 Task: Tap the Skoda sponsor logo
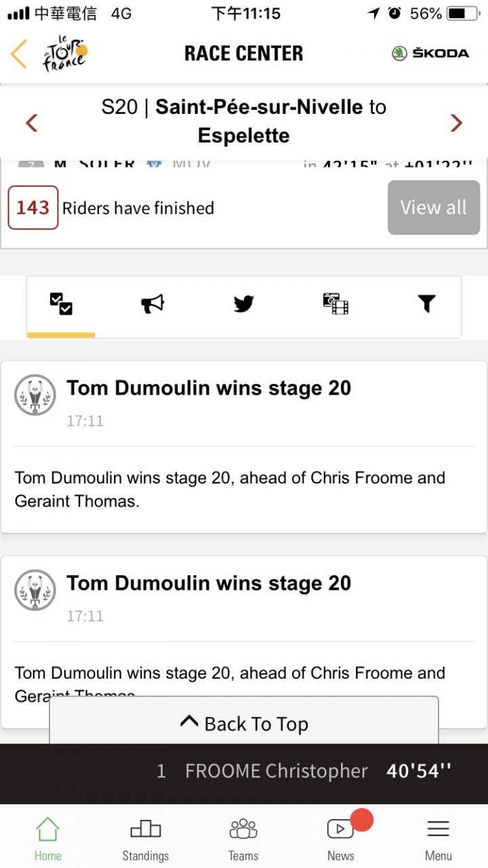pyautogui.click(x=430, y=54)
